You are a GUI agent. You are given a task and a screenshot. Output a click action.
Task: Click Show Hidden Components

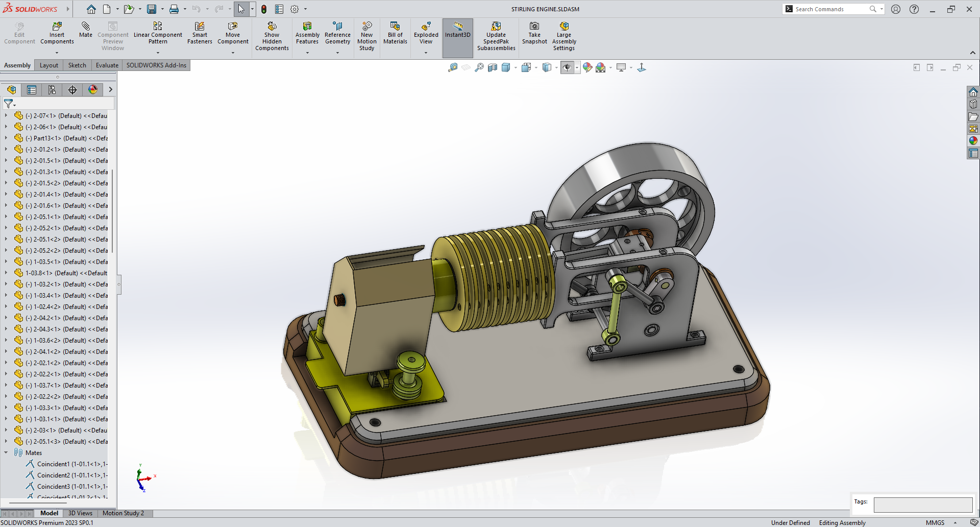[272, 36]
